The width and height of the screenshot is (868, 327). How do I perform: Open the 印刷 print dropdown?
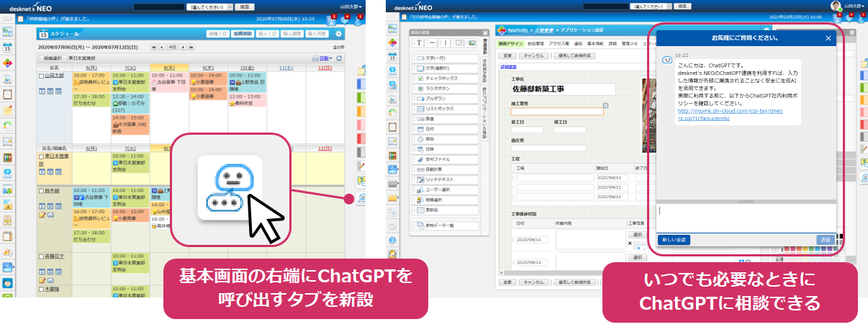tap(326, 58)
